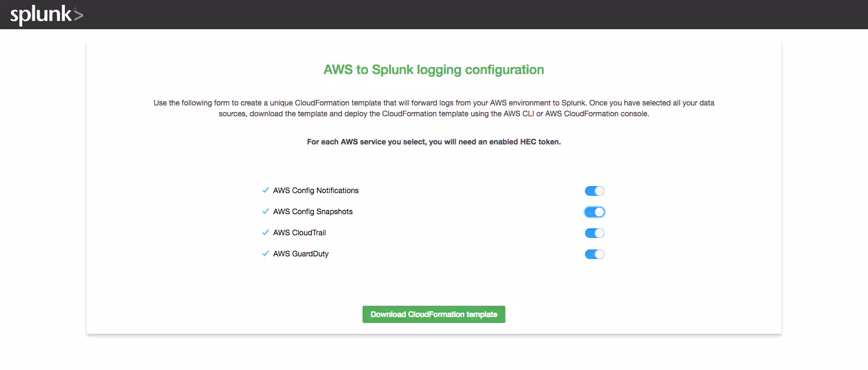Image resolution: width=868 pixels, height=370 pixels.
Task: Click the AWS to Splunk logging configuration heading
Action: coord(433,70)
